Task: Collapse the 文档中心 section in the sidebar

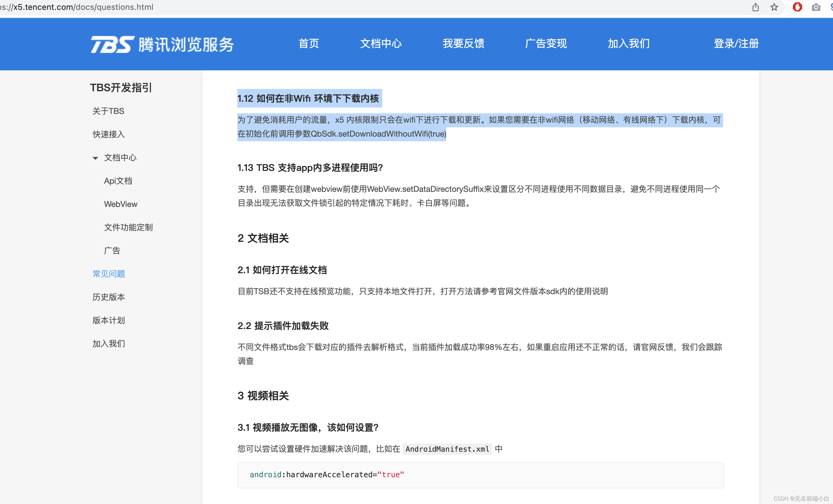Action: [96, 158]
